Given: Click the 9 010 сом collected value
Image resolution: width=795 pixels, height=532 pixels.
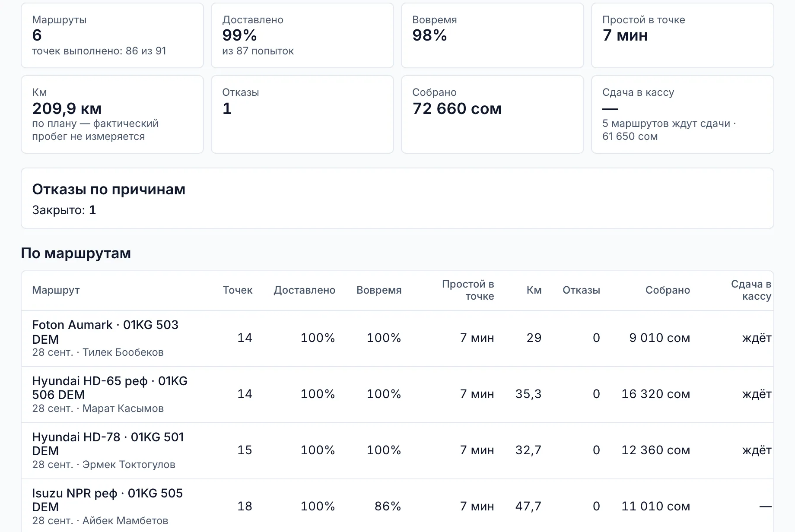Looking at the screenshot, I should tap(660, 338).
